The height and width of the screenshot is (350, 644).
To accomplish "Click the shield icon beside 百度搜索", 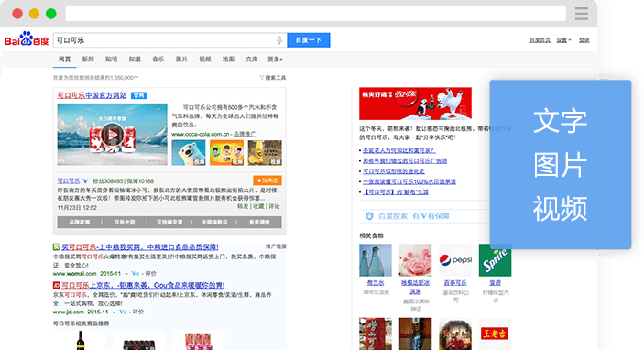I will 369,215.
